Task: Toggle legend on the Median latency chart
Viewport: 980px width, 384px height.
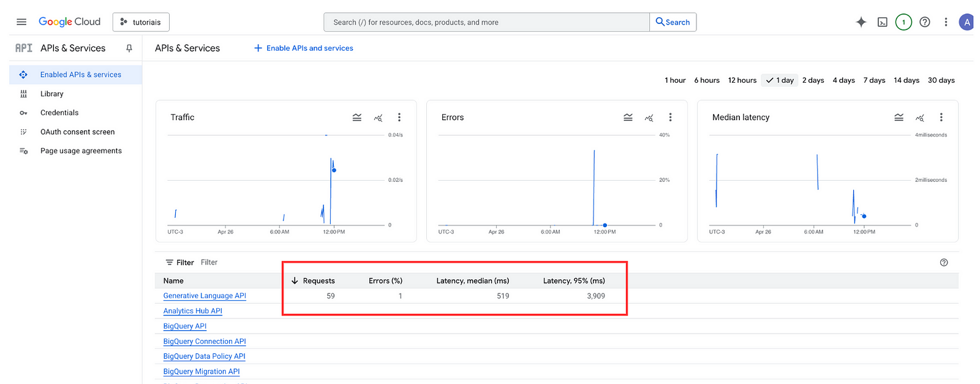Action: click(x=899, y=118)
